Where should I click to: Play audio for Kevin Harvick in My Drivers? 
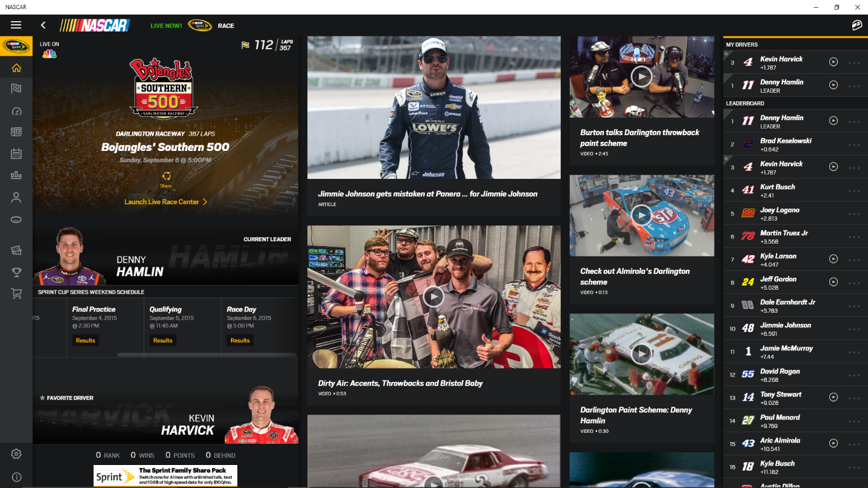coord(833,62)
